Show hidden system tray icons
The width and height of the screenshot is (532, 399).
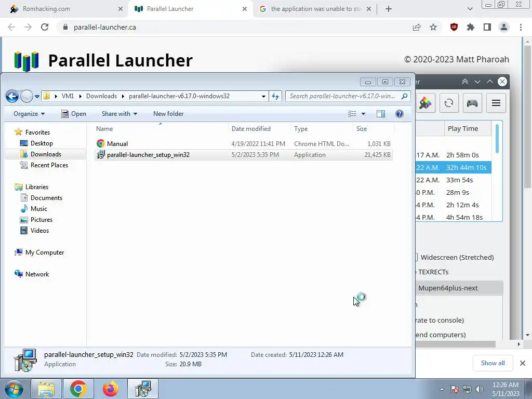pyautogui.click(x=442, y=389)
